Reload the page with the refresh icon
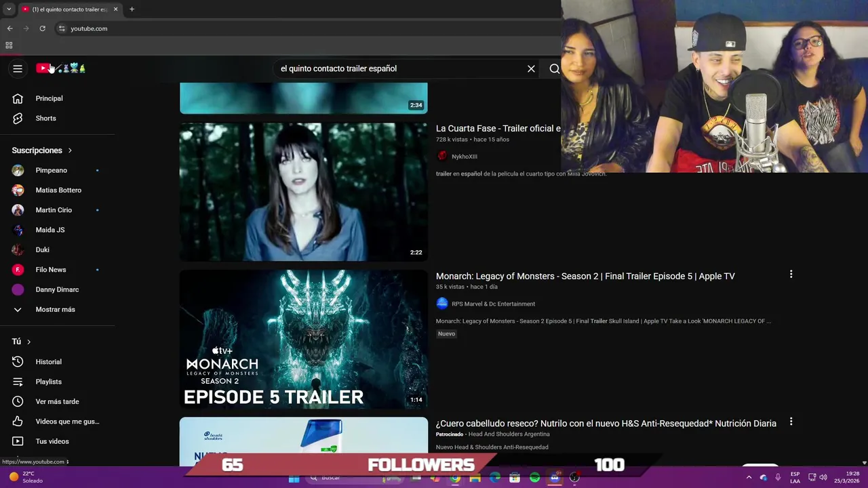 [x=42, y=28]
